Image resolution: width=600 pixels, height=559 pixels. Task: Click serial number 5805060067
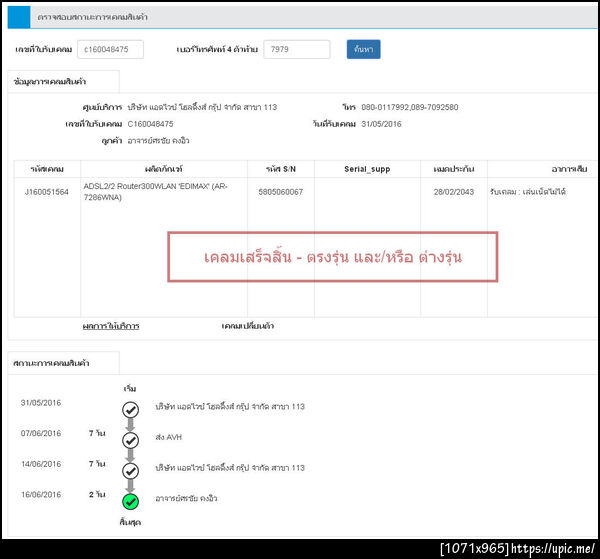tap(280, 192)
